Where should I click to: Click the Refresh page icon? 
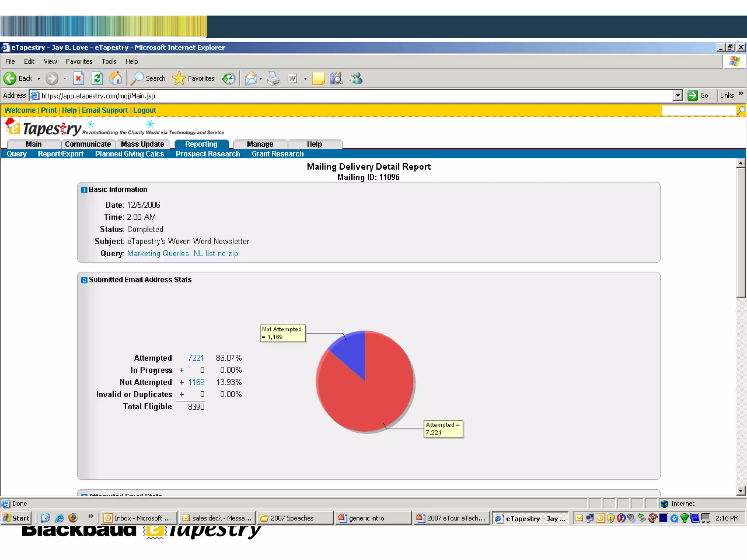[x=97, y=78]
